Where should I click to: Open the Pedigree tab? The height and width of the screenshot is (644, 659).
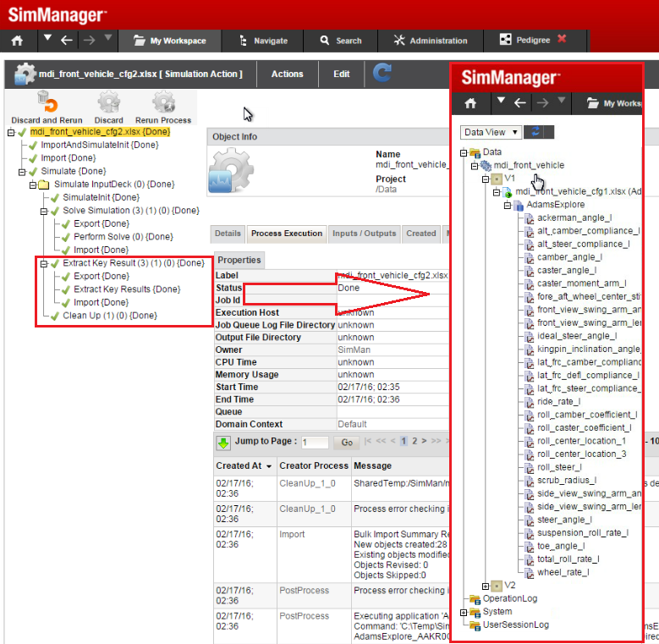click(x=525, y=40)
